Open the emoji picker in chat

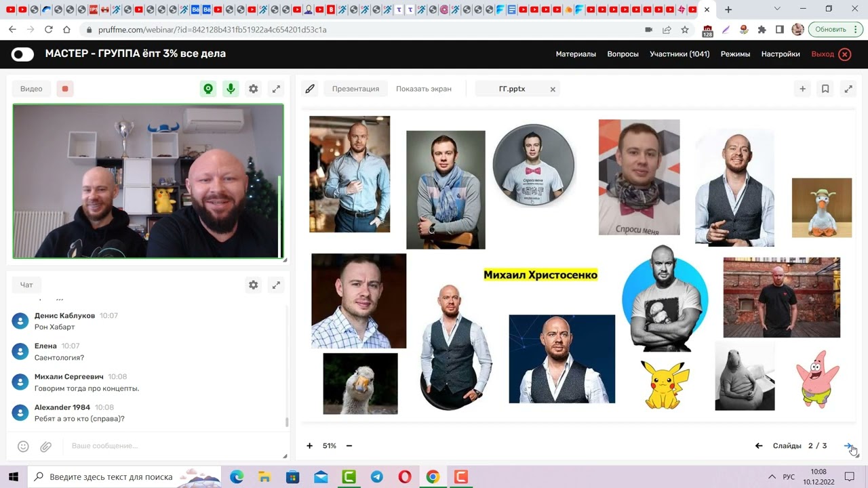pyautogui.click(x=23, y=446)
